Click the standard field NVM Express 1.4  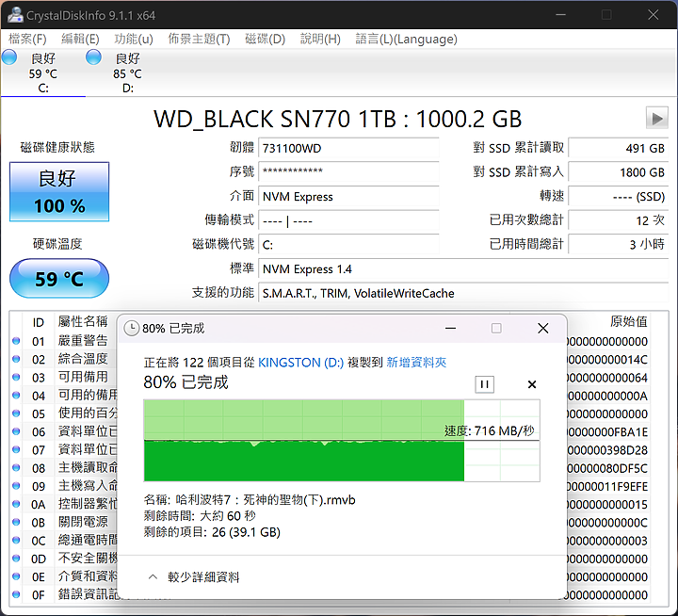coord(463,269)
